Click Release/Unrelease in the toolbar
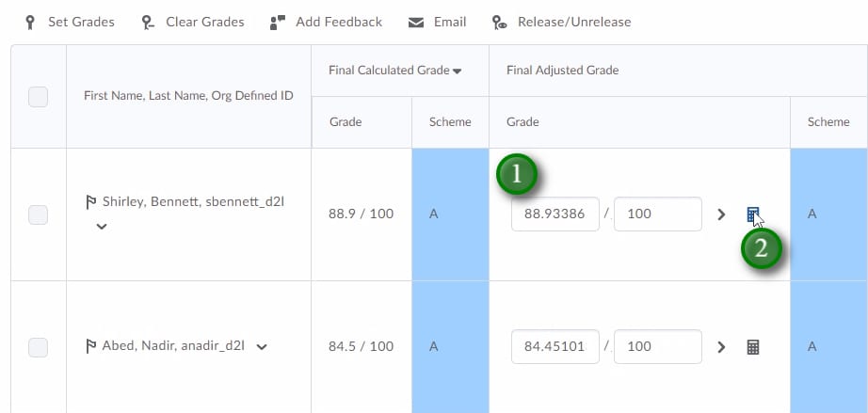 (562, 22)
